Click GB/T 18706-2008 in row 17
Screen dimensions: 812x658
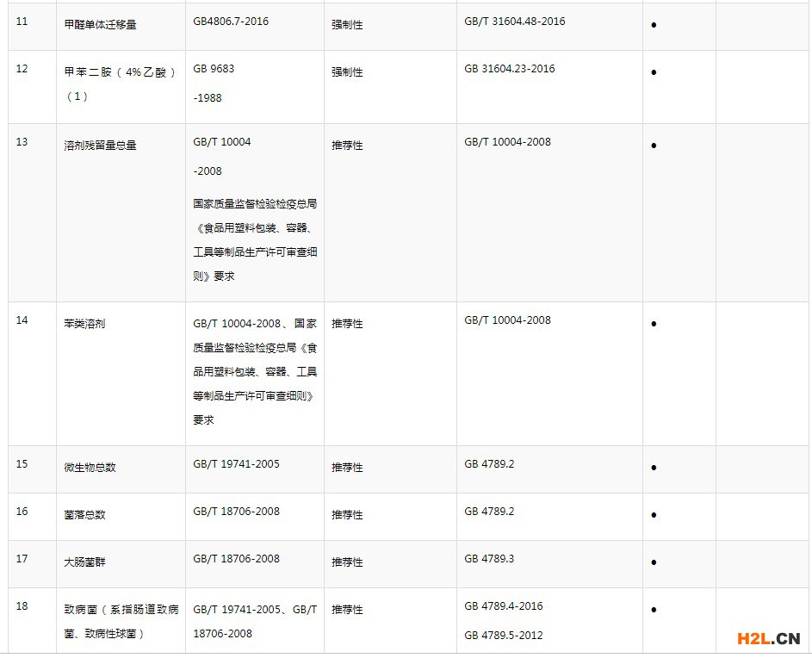(x=236, y=558)
